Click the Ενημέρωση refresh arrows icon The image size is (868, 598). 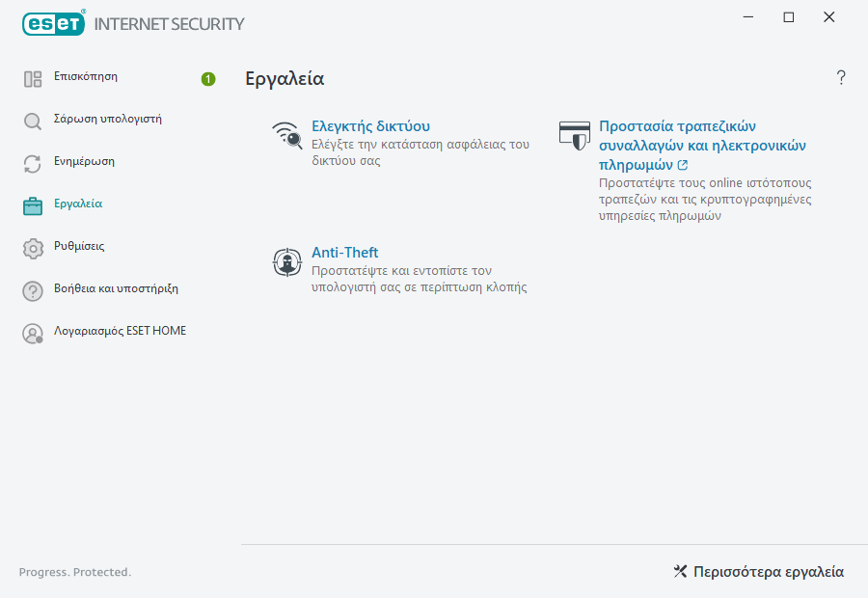point(33,164)
